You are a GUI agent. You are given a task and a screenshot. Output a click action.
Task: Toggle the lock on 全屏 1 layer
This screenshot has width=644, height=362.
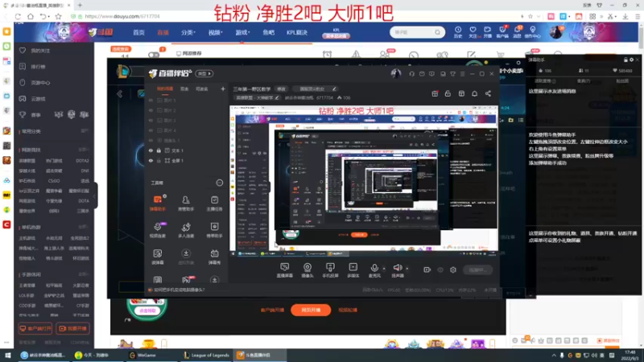pyautogui.click(x=159, y=160)
